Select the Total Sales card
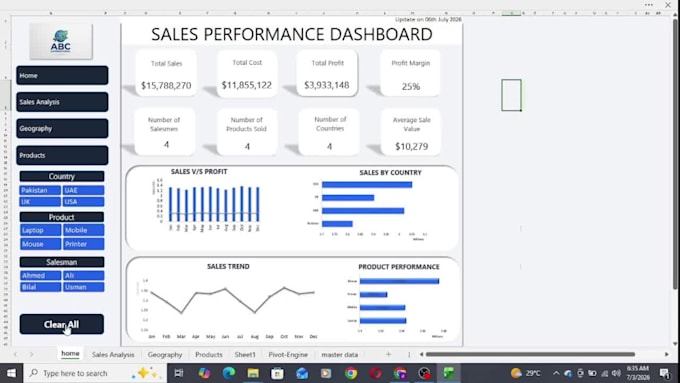 coord(166,73)
